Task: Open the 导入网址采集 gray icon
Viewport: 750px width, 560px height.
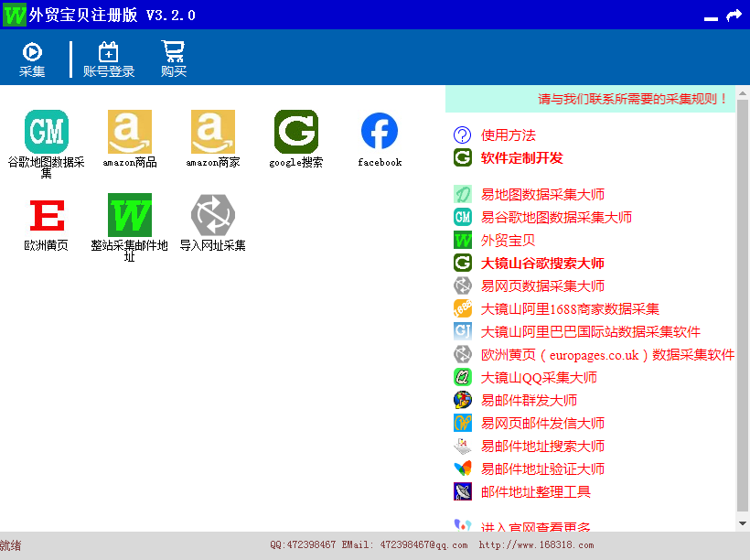Action: (213, 216)
